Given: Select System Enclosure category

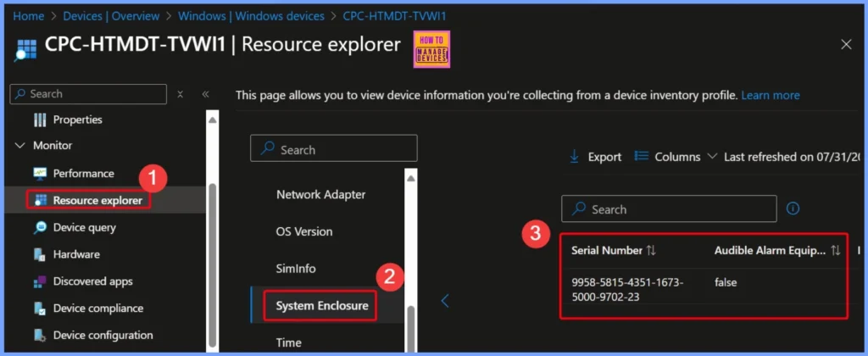Looking at the screenshot, I should click(x=322, y=306).
